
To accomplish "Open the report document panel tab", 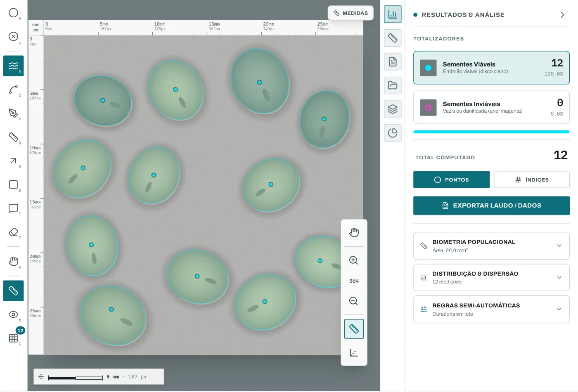I will click(x=393, y=62).
